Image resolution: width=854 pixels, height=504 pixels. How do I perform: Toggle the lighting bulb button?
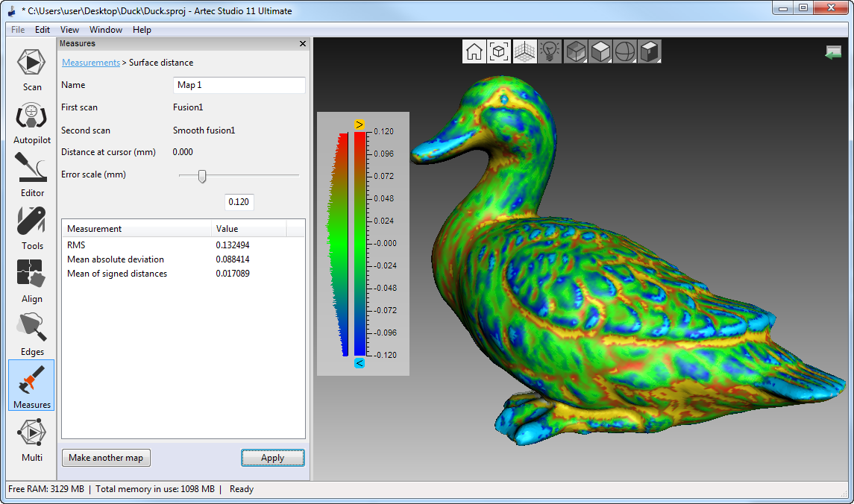[x=550, y=51]
